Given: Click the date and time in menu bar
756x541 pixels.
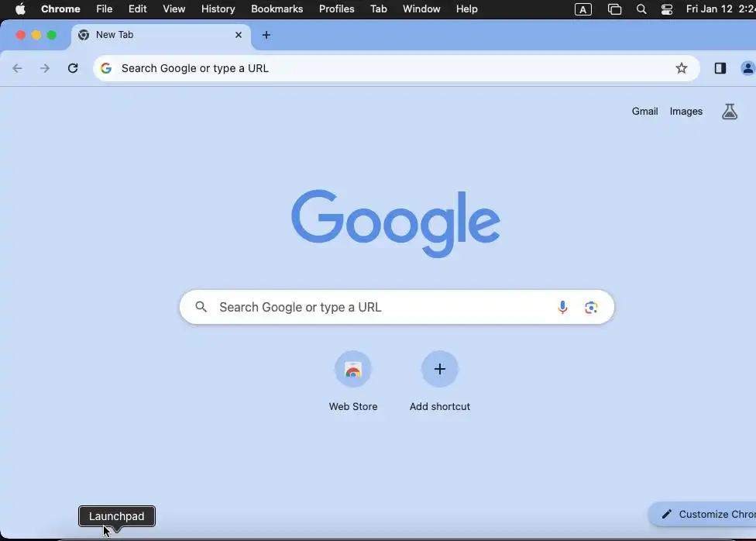Looking at the screenshot, I should [x=721, y=9].
